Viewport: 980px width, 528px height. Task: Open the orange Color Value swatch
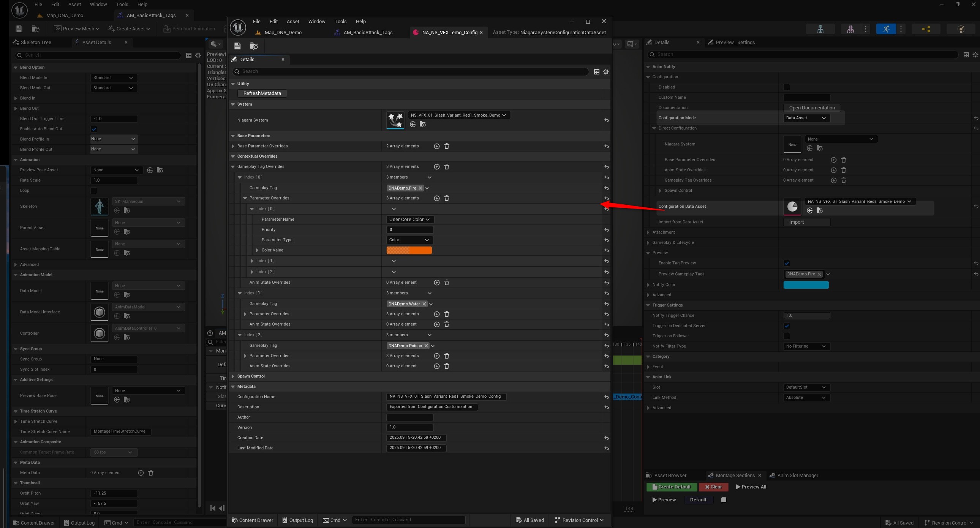pos(409,250)
